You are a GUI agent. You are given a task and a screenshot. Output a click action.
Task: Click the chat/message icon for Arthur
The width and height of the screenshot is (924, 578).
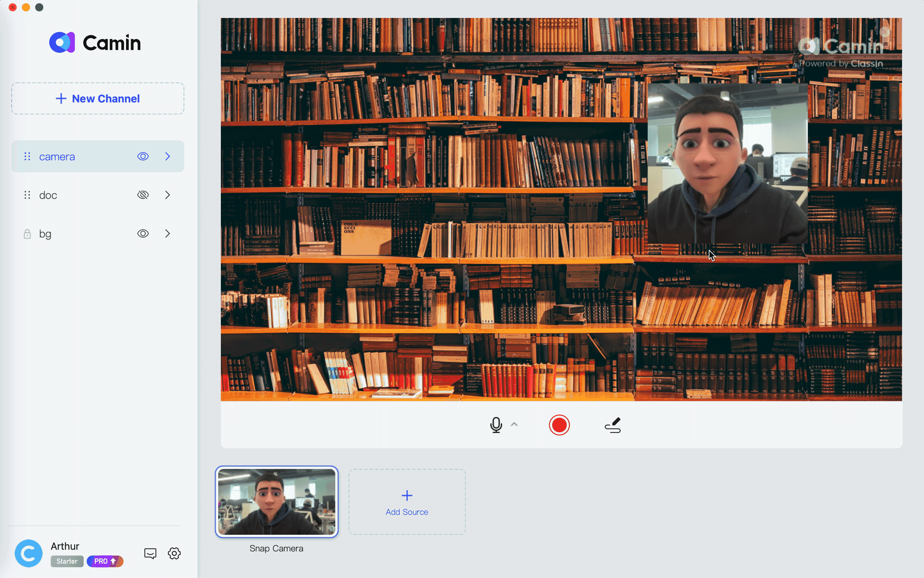(x=150, y=553)
